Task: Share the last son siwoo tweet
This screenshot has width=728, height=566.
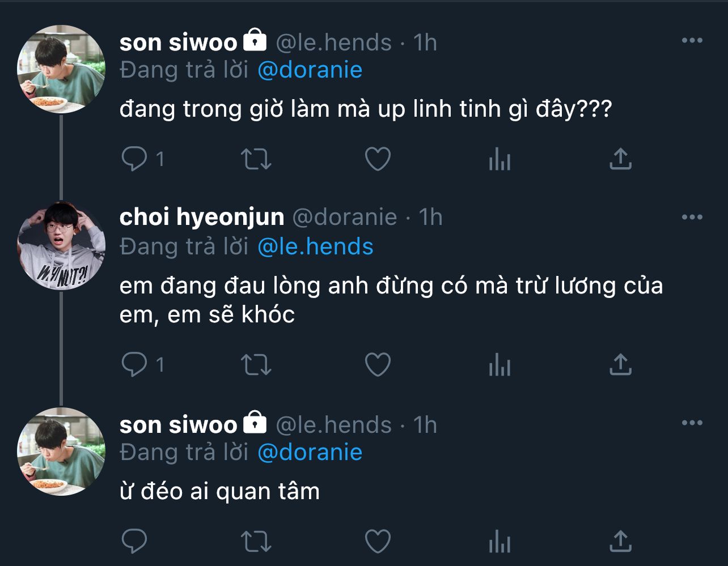Action: click(620, 541)
